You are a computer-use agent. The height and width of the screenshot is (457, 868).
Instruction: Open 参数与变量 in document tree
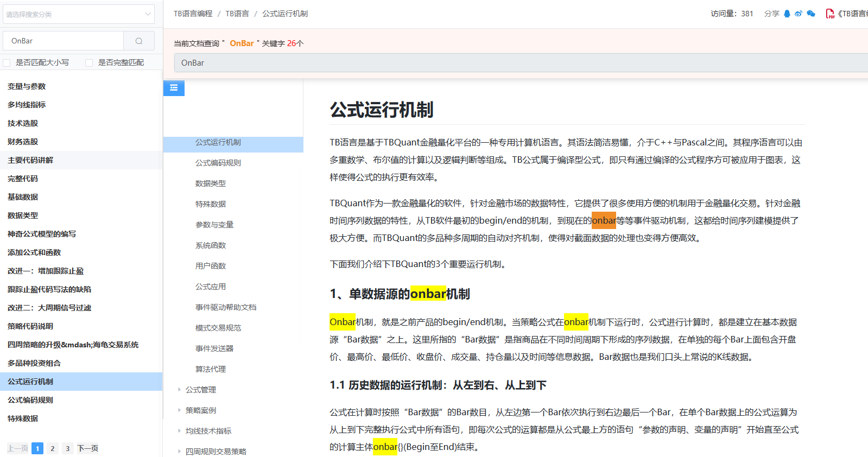[214, 225]
